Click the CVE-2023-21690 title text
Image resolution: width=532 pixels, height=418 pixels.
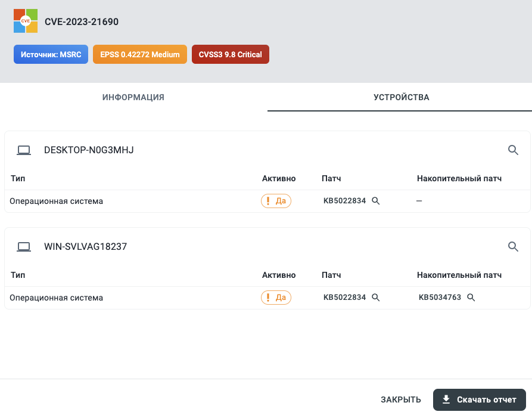(82, 21)
